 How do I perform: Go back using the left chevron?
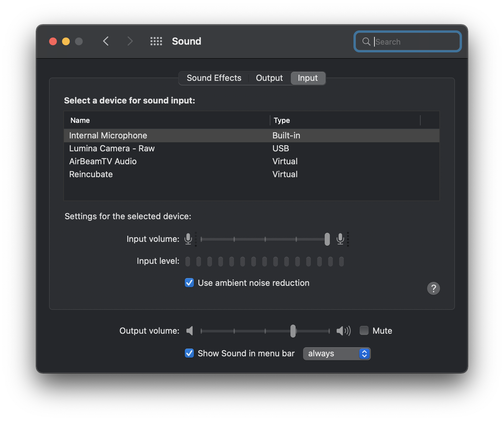(x=106, y=41)
